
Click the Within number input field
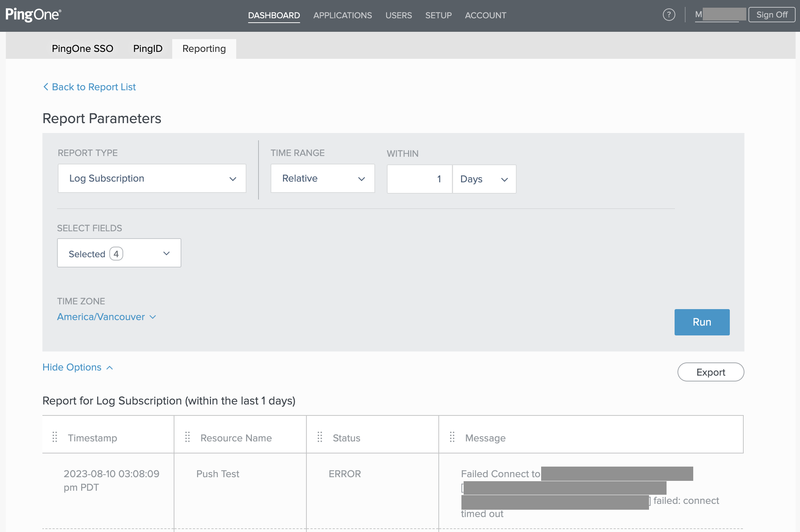[x=420, y=179]
